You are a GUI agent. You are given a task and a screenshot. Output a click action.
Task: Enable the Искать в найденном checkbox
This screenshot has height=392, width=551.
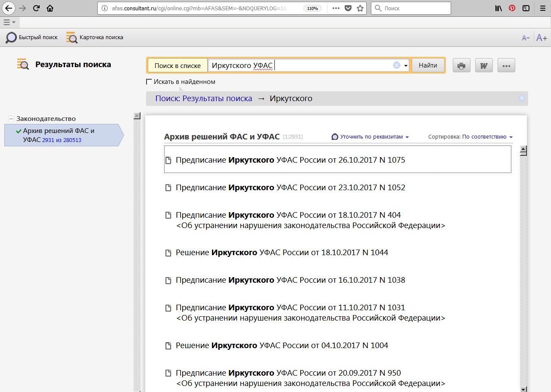tap(149, 82)
